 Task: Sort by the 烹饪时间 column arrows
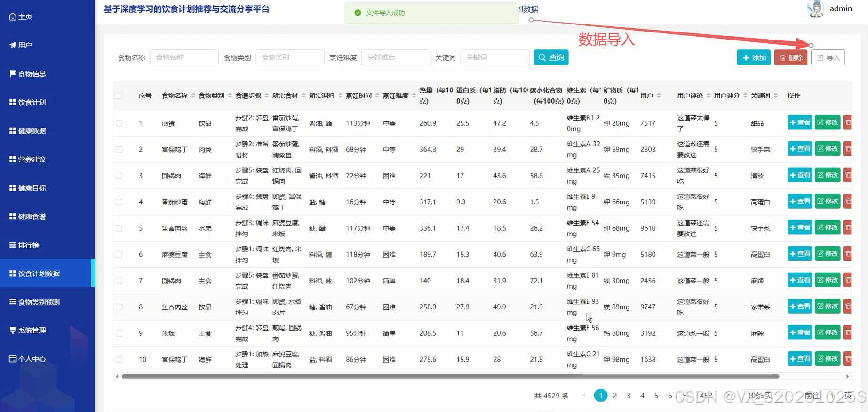coord(377,96)
